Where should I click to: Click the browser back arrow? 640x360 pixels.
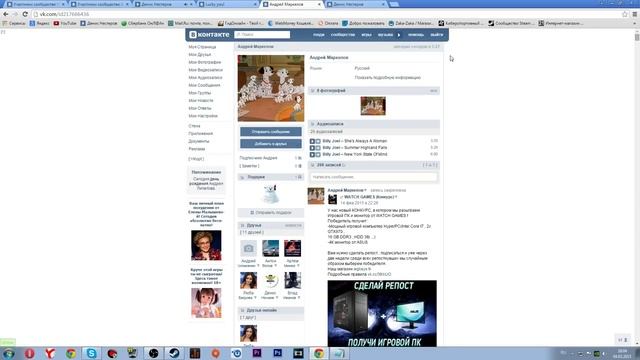(x=6, y=14)
